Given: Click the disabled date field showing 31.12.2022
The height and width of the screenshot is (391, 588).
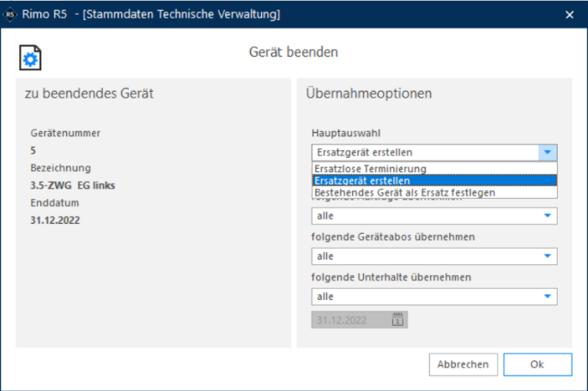Looking at the screenshot, I should pos(360,320).
